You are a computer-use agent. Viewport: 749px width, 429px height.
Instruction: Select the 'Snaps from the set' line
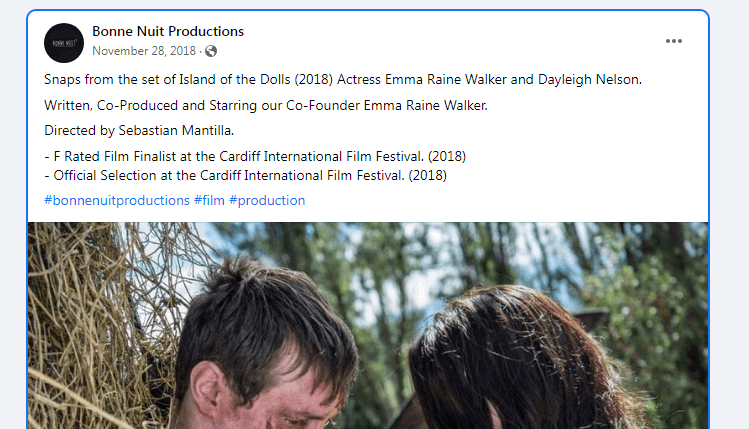343,79
